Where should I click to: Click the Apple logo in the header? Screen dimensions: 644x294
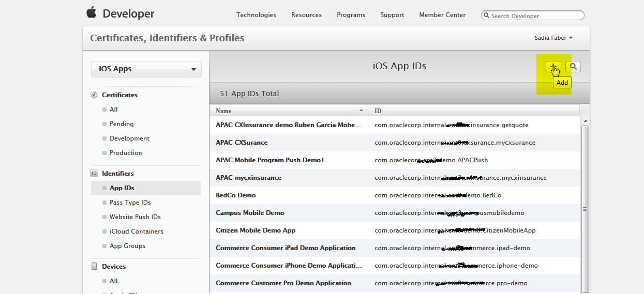[92, 13]
